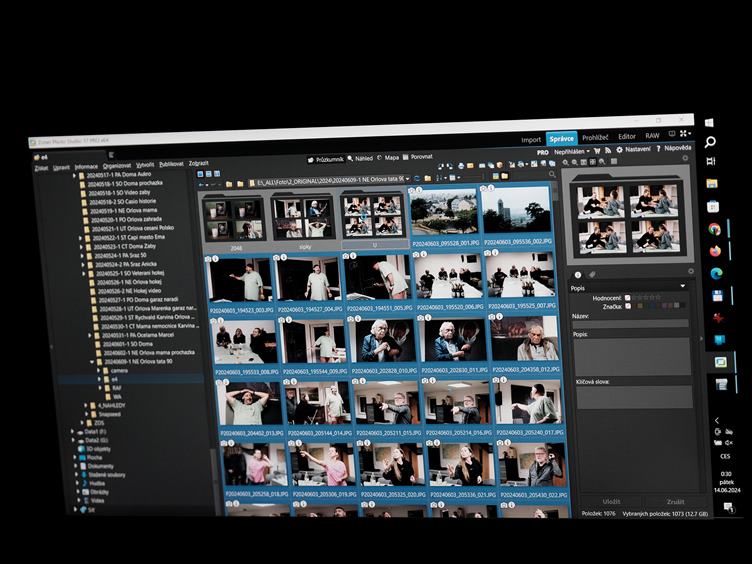Viewport: 752px width, 564px height.
Task: Click the shopping cart icon
Action: pos(598,151)
